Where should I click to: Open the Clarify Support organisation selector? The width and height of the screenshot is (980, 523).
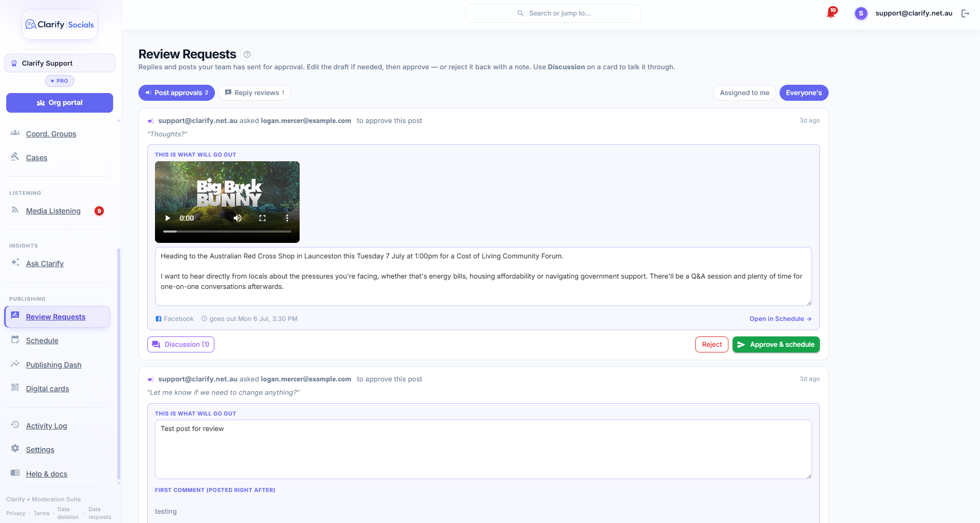click(60, 63)
